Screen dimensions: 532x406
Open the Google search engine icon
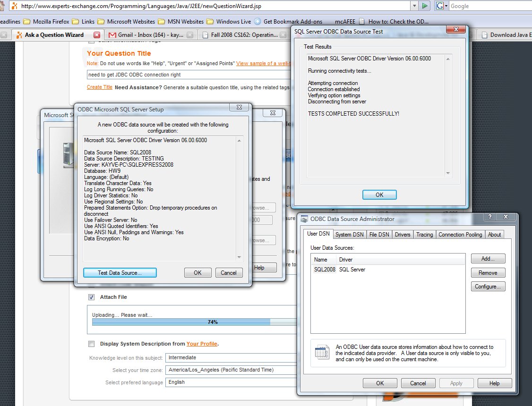pyautogui.click(x=440, y=6)
